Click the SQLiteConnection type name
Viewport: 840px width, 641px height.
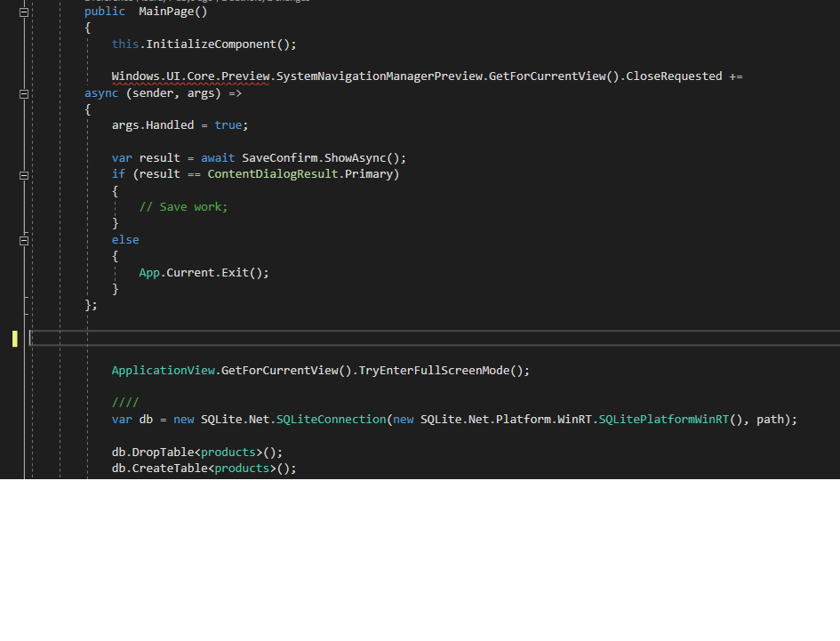click(331, 419)
